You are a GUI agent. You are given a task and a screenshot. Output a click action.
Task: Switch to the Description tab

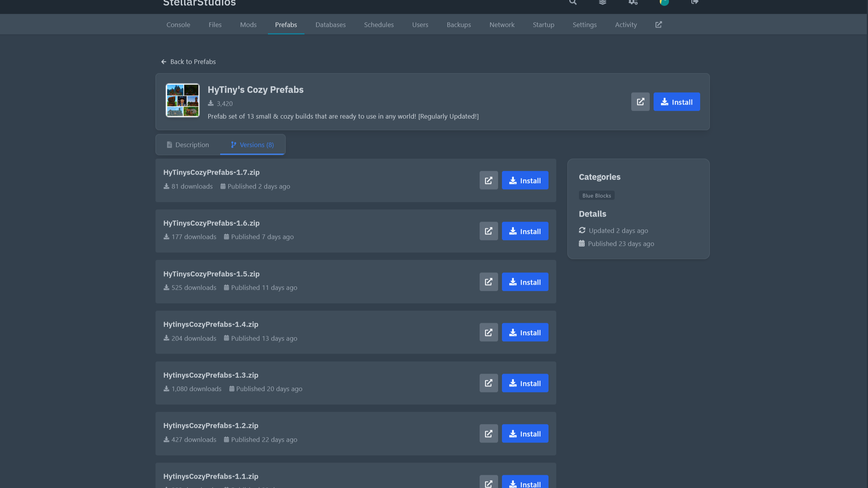(x=188, y=145)
